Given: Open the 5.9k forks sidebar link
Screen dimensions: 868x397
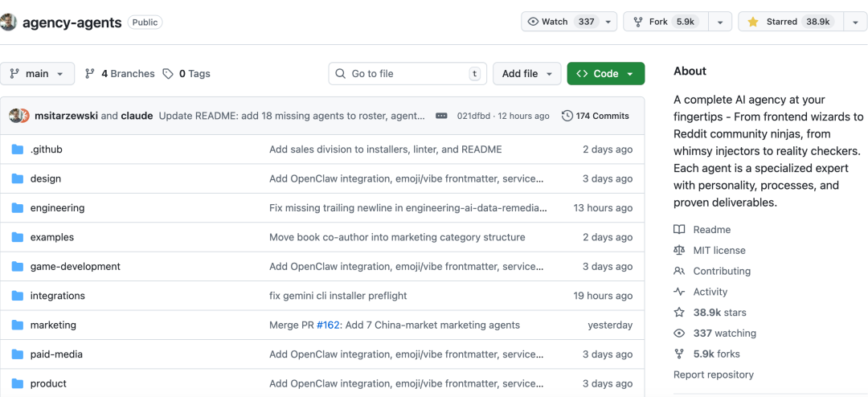Looking at the screenshot, I should click(706, 354).
